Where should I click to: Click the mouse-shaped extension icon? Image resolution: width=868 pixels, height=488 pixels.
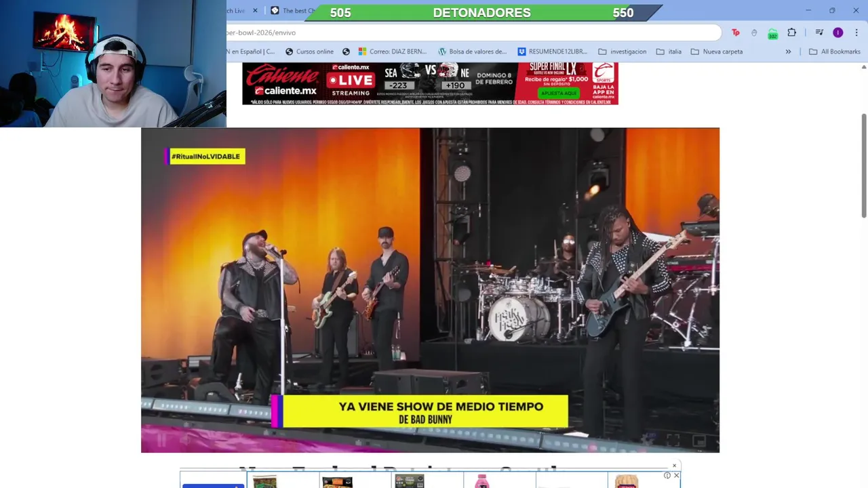pyautogui.click(x=754, y=33)
